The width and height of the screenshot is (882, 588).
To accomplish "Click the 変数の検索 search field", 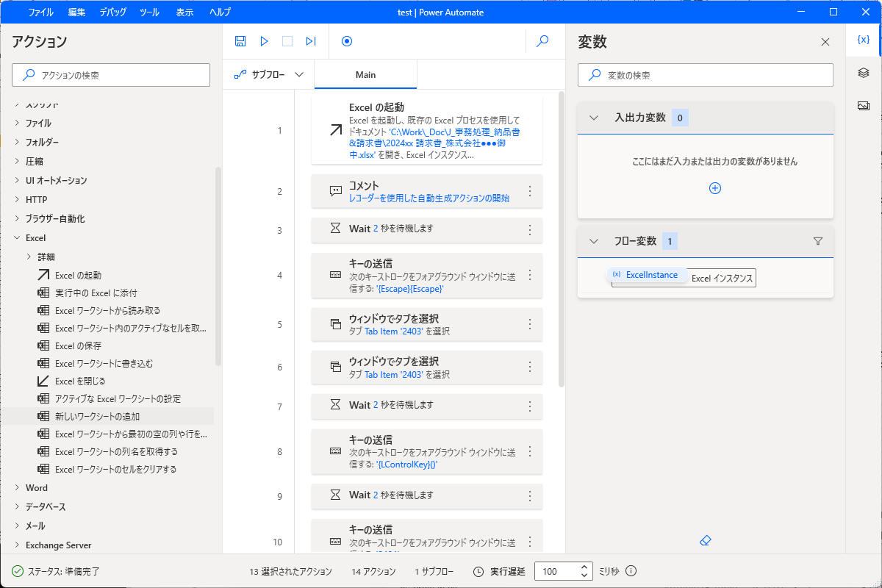I will (706, 75).
